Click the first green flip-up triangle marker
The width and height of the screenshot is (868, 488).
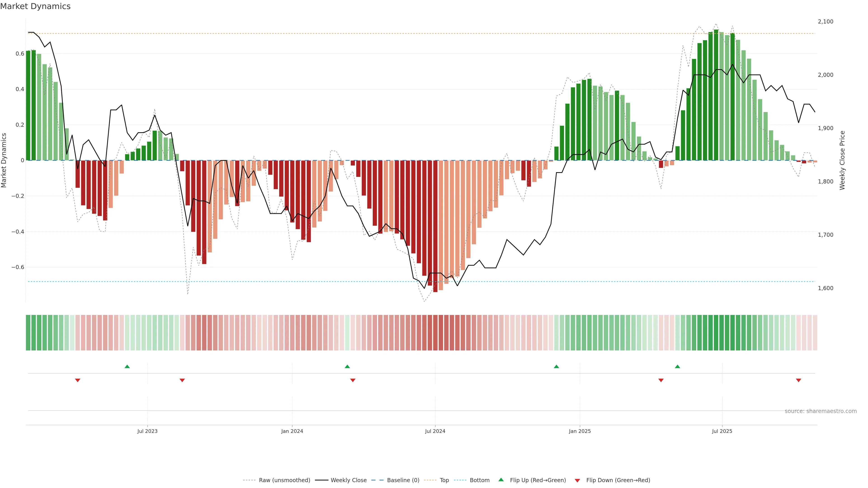[127, 366]
